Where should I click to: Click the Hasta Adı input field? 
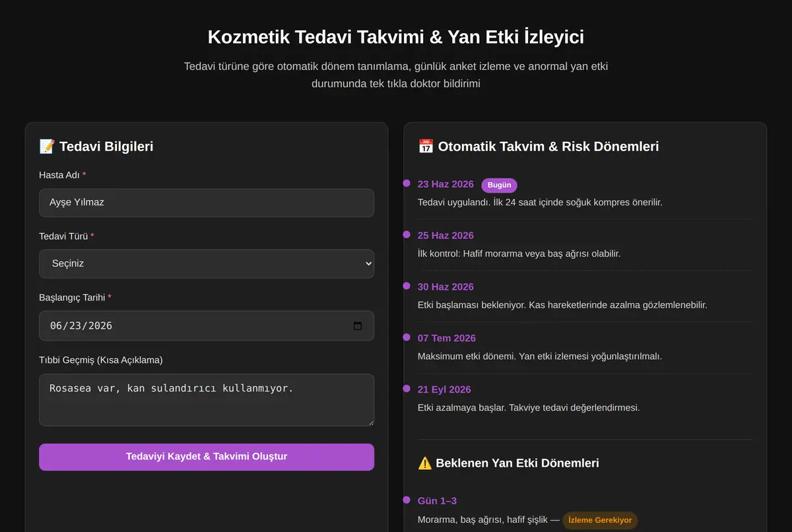[207, 203]
